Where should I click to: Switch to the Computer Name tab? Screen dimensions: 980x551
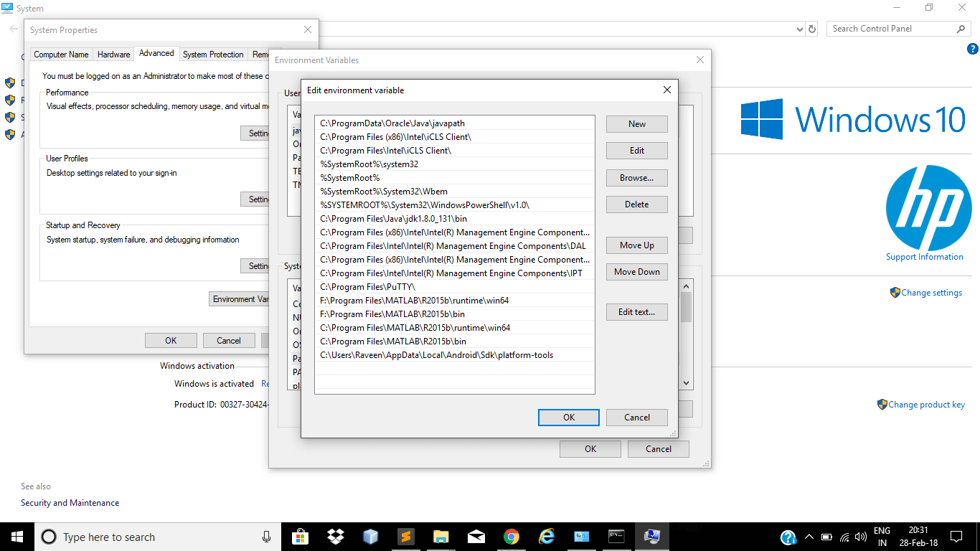tap(62, 55)
